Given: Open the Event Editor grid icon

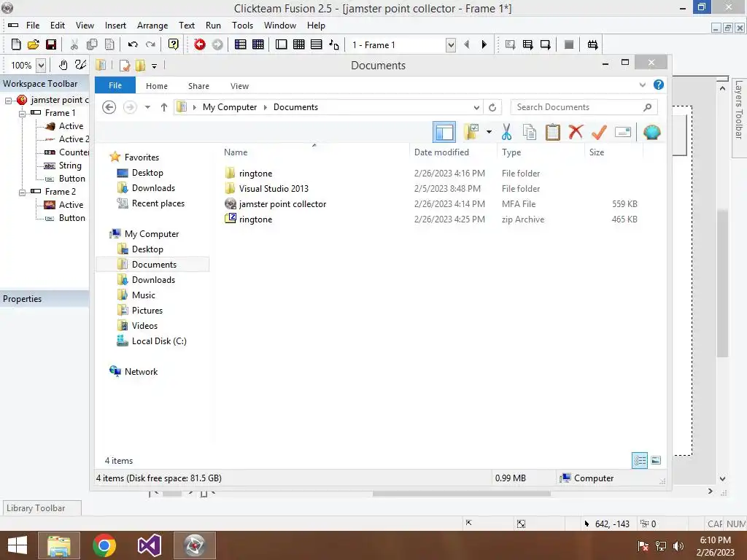Looking at the screenshot, I should pos(298,44).
